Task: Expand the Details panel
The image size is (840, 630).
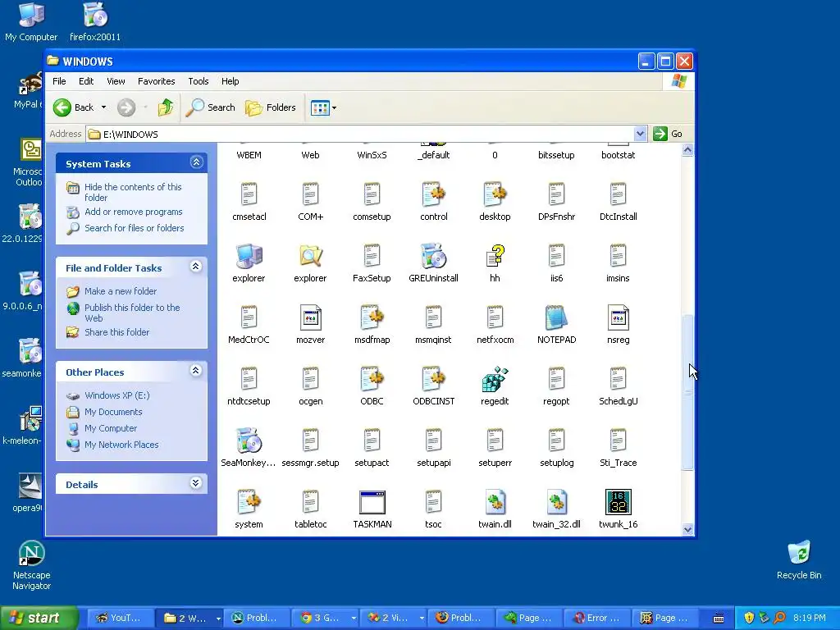Action: pos(196,483)
